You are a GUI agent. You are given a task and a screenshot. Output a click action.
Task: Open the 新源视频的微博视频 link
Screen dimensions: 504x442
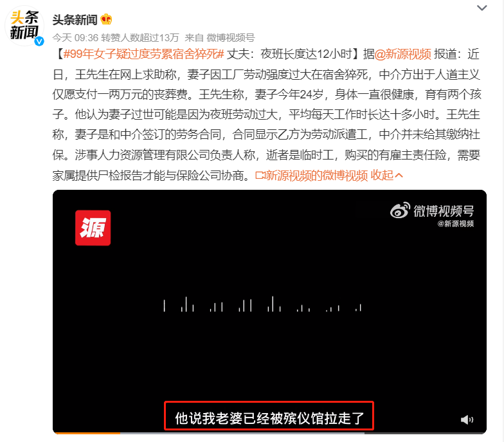pyautogui.click(x=316, y=175)
